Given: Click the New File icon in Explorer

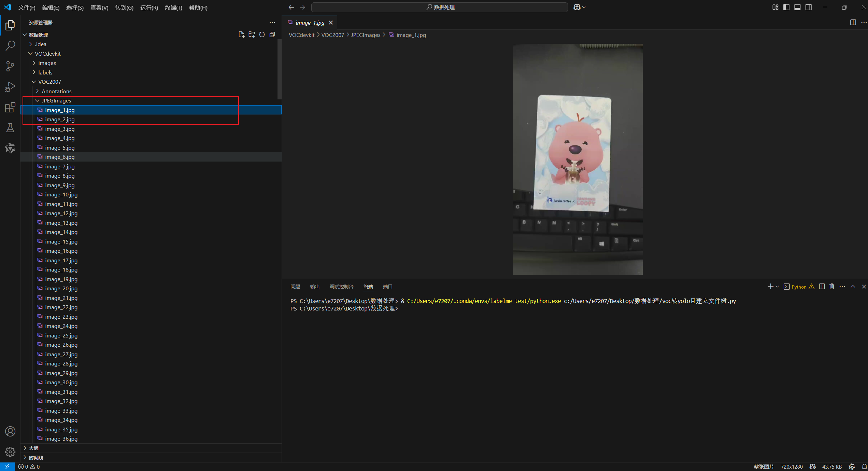Looking at the screenshot, I should click(242, 34).
